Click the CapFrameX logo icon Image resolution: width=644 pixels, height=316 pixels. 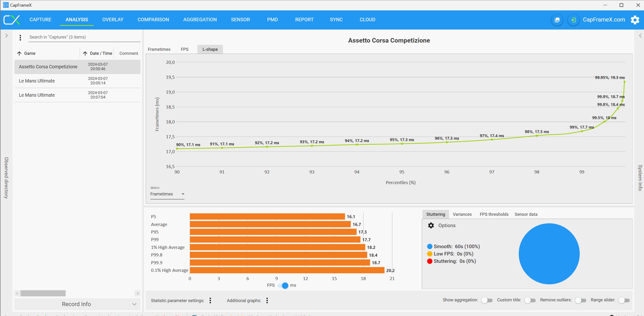click(12, 20)
